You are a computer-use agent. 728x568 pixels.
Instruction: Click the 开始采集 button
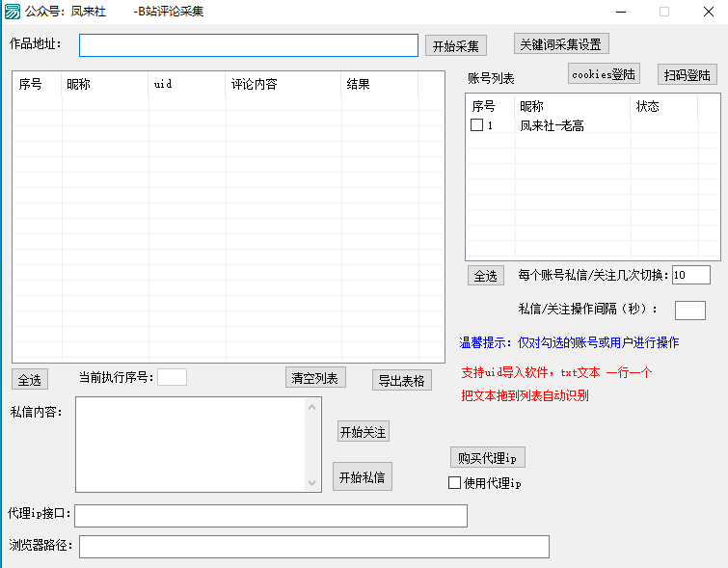(456, 45)
